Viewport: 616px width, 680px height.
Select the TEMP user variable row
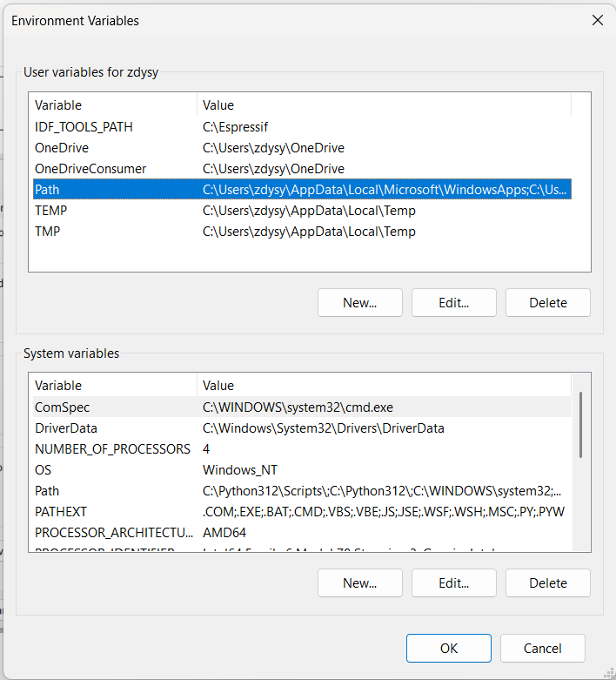[50, 211]
